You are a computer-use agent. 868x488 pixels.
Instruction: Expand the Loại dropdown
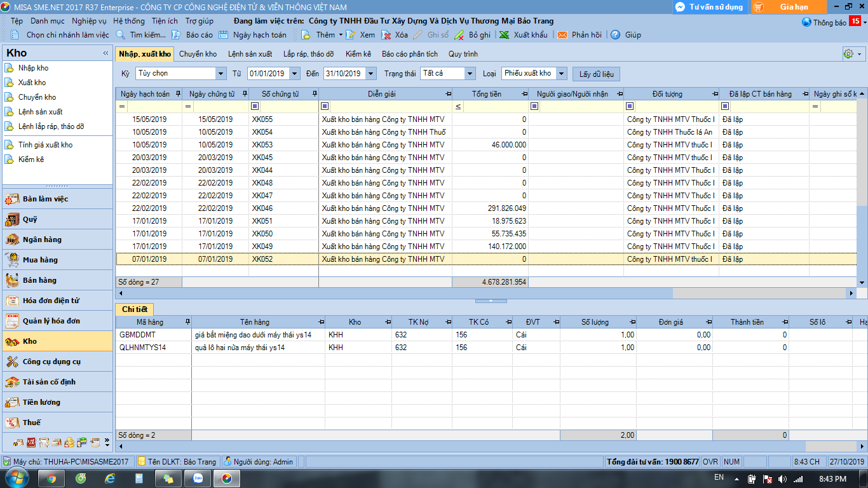(x=561, y=74)
